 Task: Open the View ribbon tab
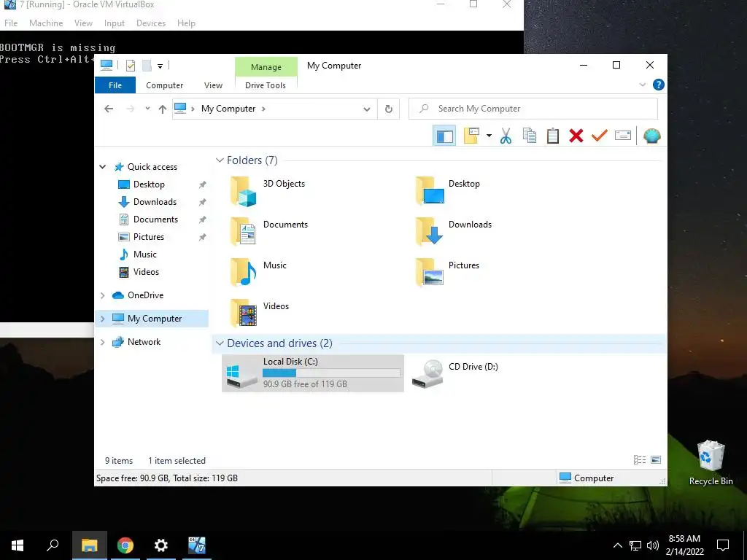(x=213, y=85)
